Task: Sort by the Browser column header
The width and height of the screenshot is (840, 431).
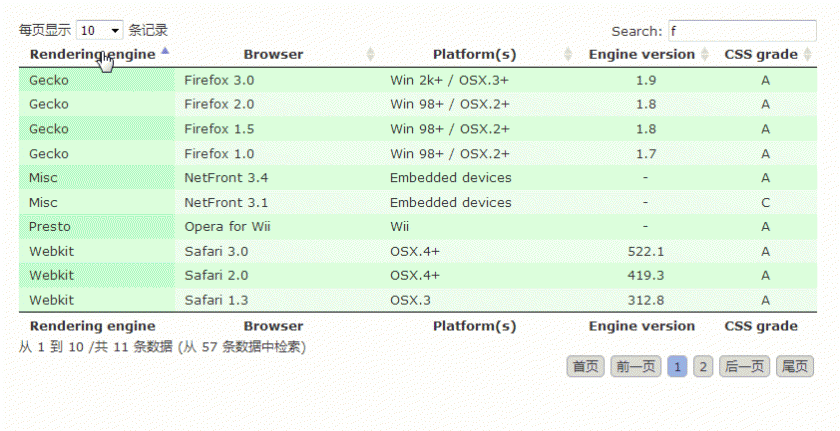Action: point(273,54)
